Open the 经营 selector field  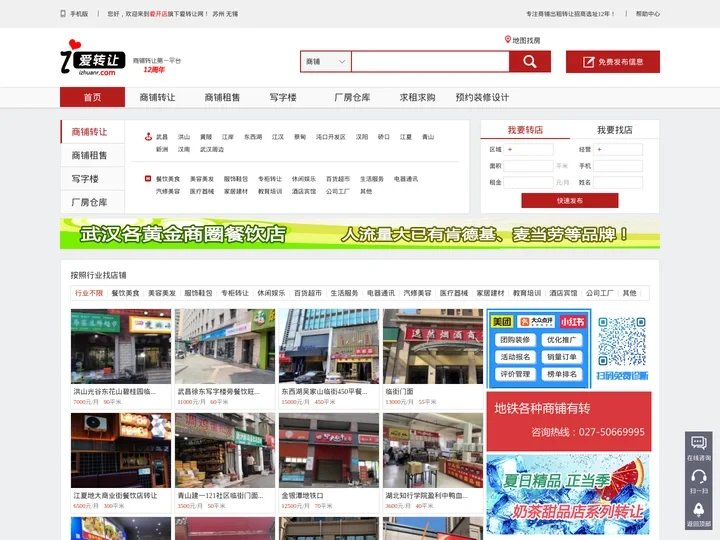tap(618, 149)
